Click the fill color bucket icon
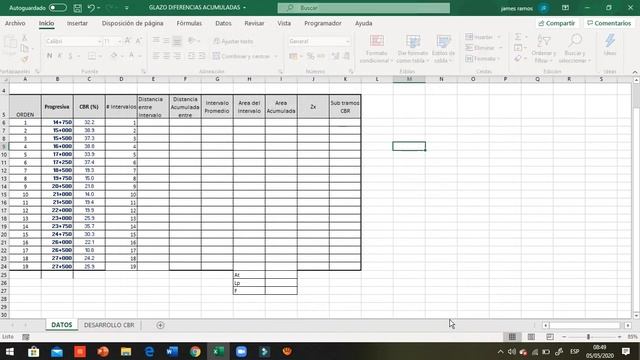Image resolution: width=640 pixels, height=360 pixels. point(114,56)
